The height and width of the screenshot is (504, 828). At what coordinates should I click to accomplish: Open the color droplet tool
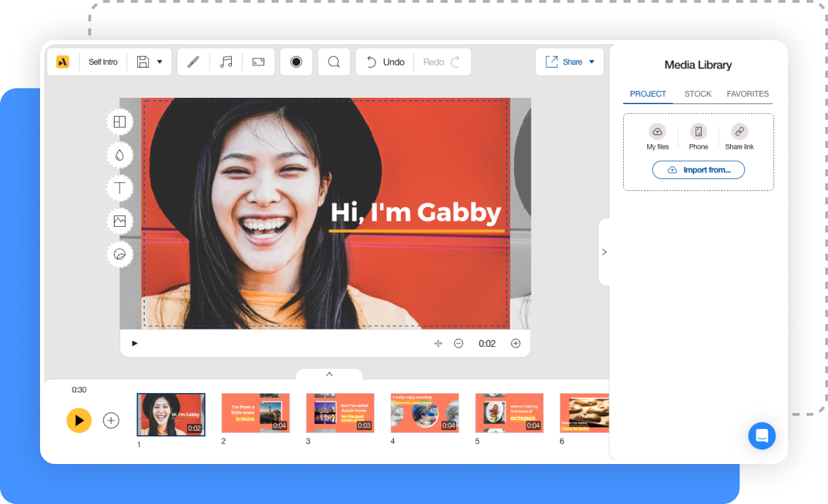click(119, 154)
